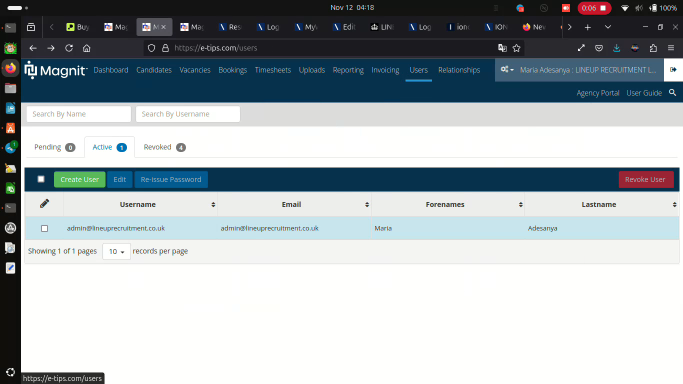Open the extensions puzzle icon

click(x=653, y=48)
